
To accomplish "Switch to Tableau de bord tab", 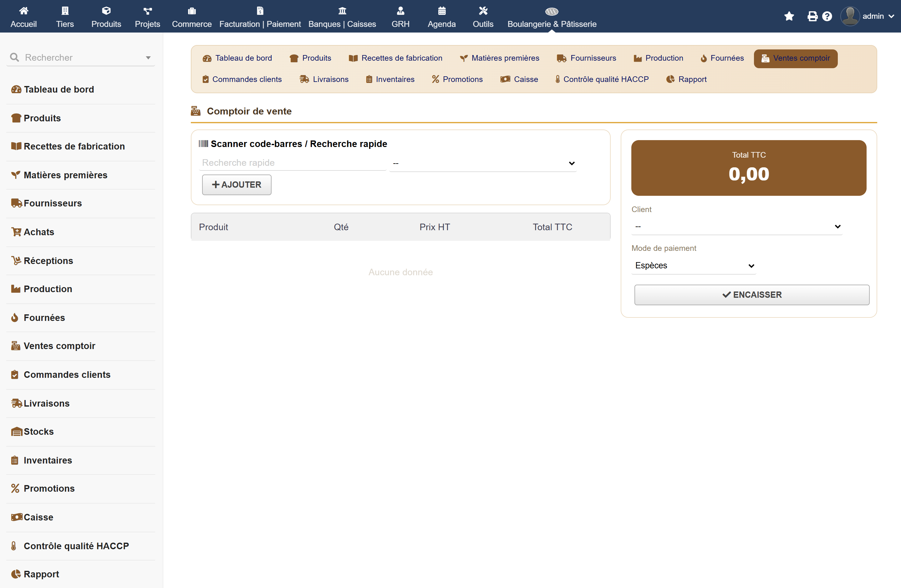I will pyautogui.click(x=237, y=58).
